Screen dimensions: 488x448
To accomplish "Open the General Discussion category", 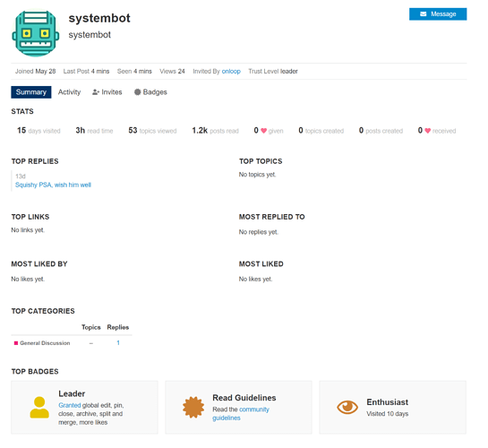I will pyautogui.click(x=45, y=343).
